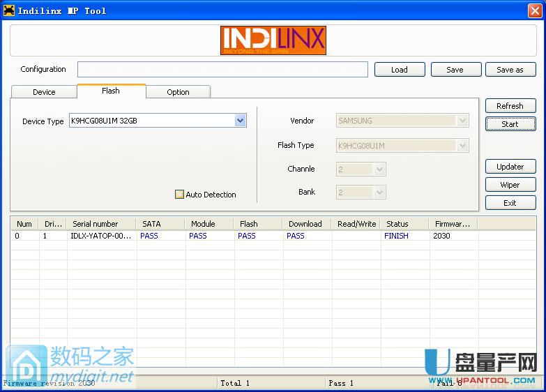Image resolution: width=546 pixels, height=392 pixels.
Task: Open the Channle dropdown
Action: tap(379, 169)
